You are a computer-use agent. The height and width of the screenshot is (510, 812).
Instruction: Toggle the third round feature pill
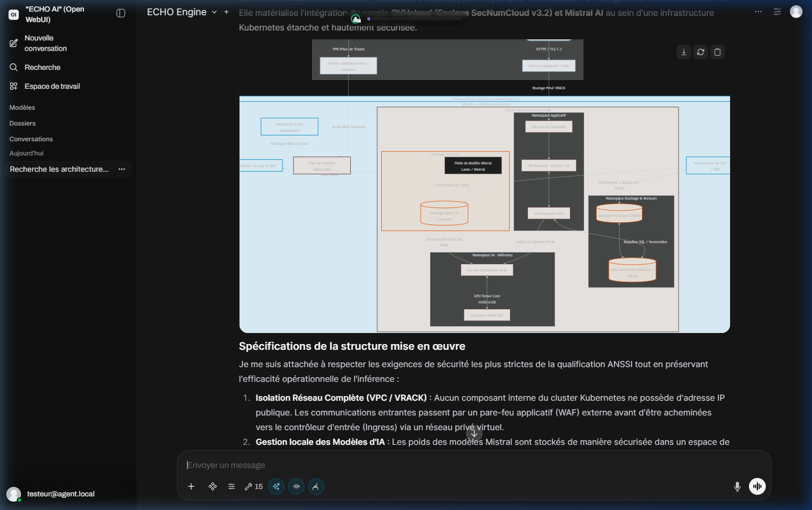coord(316,486)
